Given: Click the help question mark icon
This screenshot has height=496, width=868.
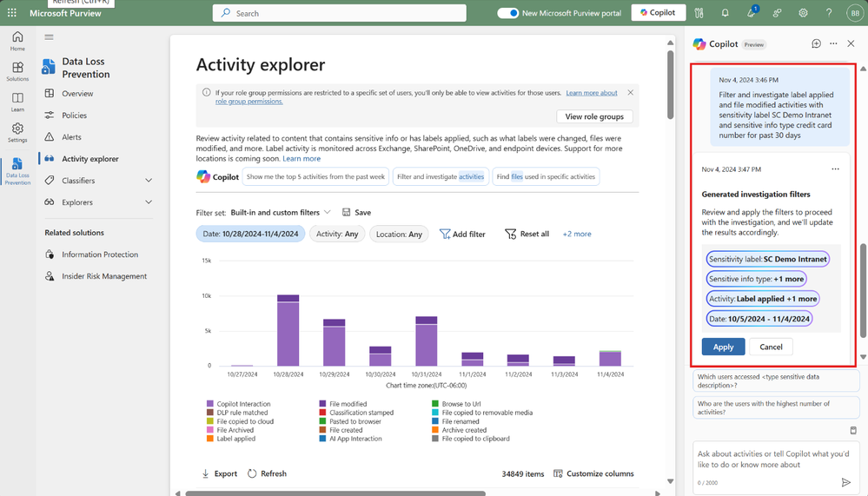Looking at the screenshot, I should point(829,13).
